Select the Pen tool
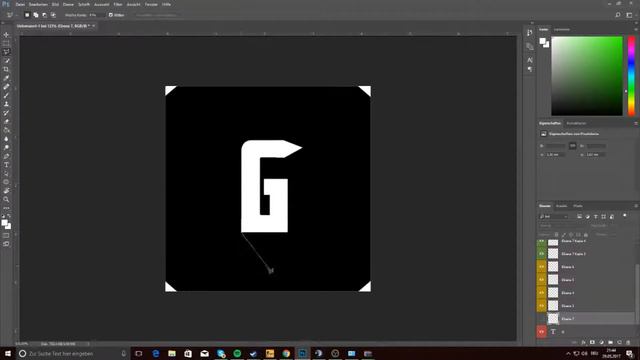 pyautogui.click(x=6, y=156)
